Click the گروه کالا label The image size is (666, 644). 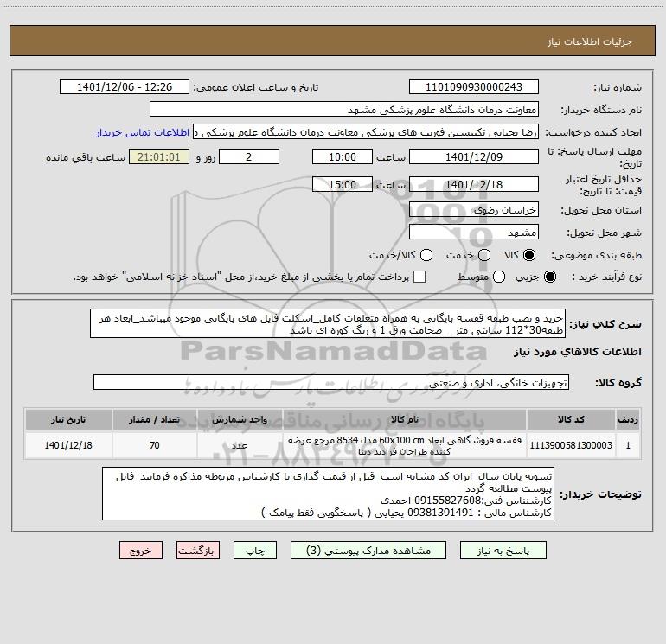(x=618, y=383)
